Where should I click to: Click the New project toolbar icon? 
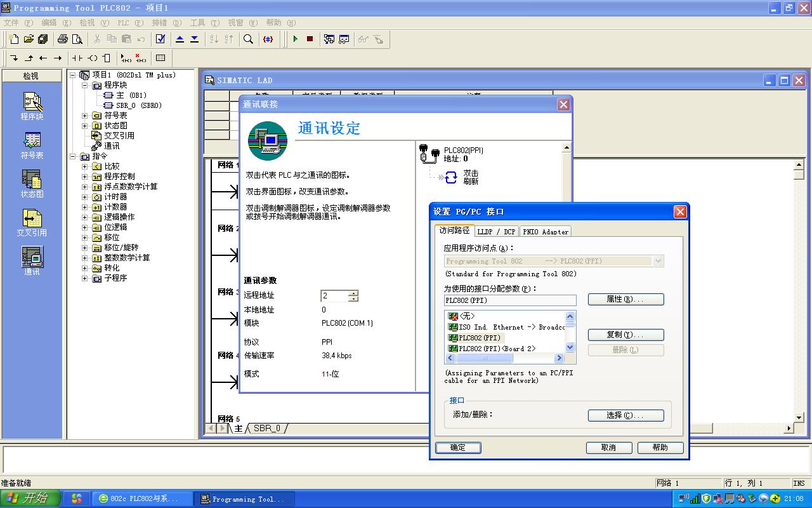coord(14,39)
